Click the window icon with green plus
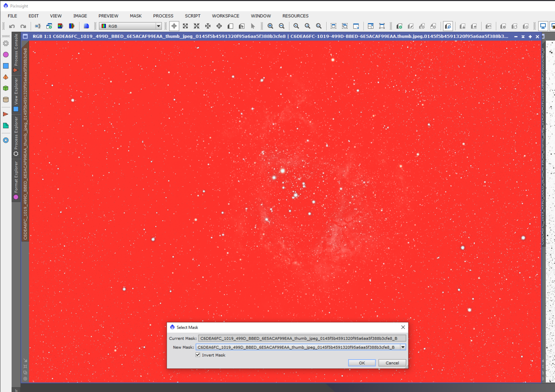555x392 pixels. click(x=49, y=26)
